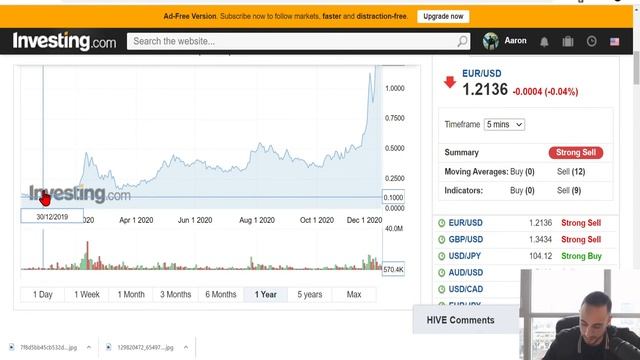Select the Max chart range

tap(354, 294)
